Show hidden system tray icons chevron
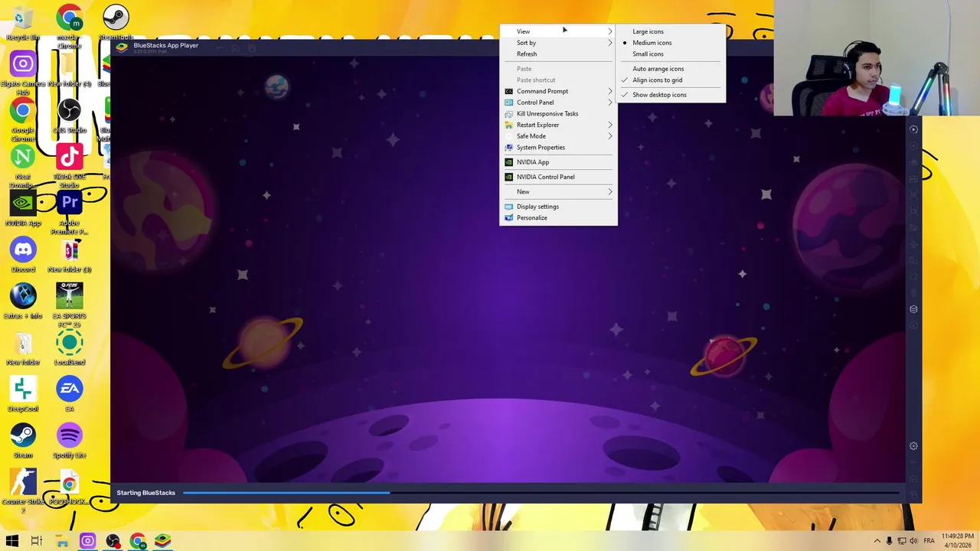The width and height of the screenshot is (980, 551). pos(877,541)
